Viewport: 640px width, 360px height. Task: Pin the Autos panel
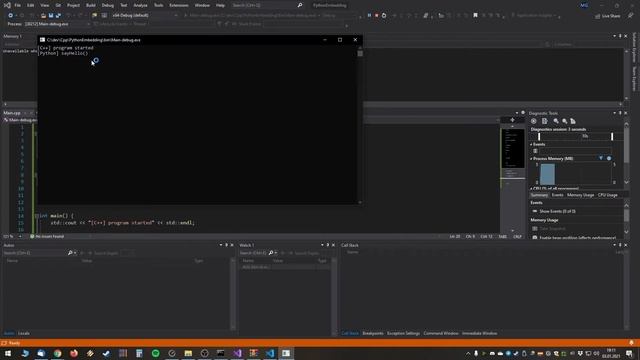pyautogui.click(x=227, y=245)
